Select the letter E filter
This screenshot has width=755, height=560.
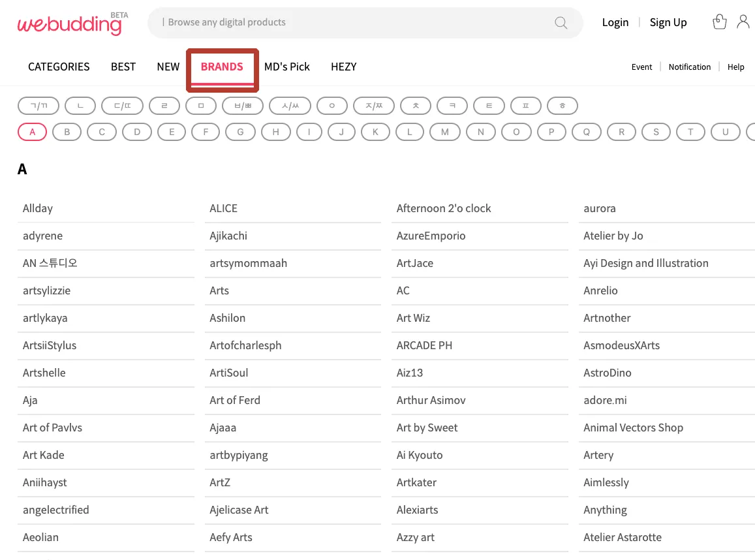[172, 132]
